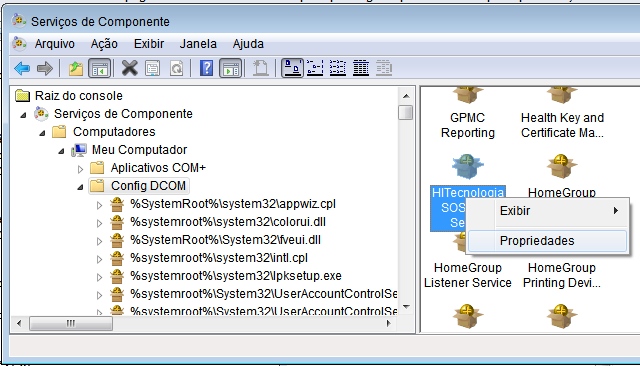This screenshot has height=366, width=640.
Task: Click the grayed status view toolbar icon
Action: point(384,68)
